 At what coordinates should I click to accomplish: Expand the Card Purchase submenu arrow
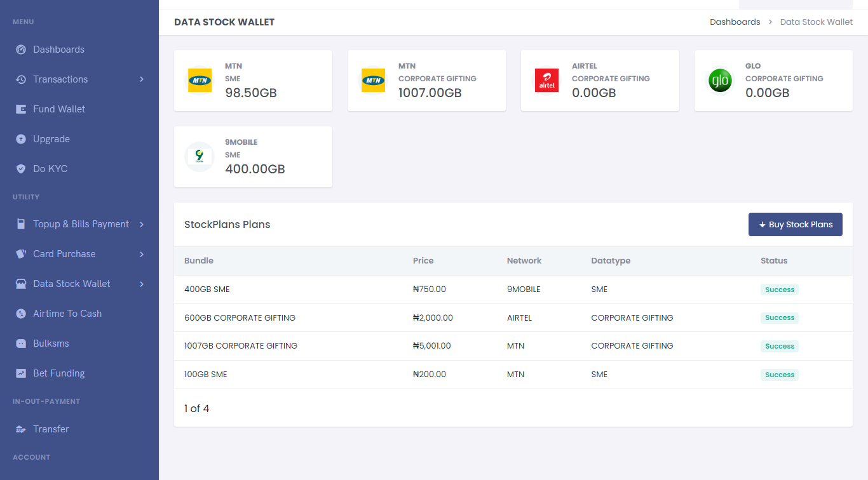[142, 254]
